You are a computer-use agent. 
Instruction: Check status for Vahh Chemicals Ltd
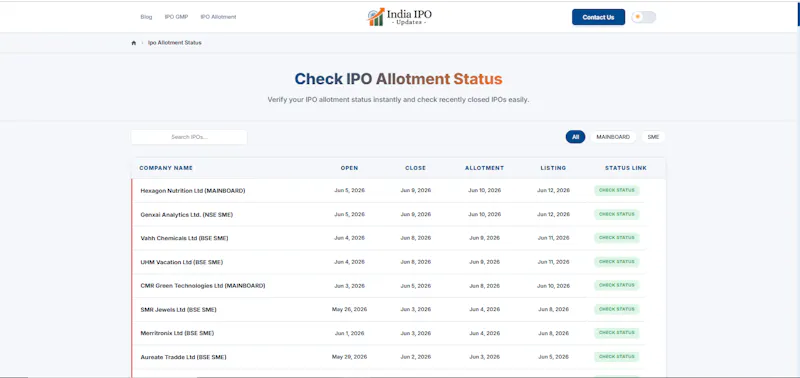[617, 238]
